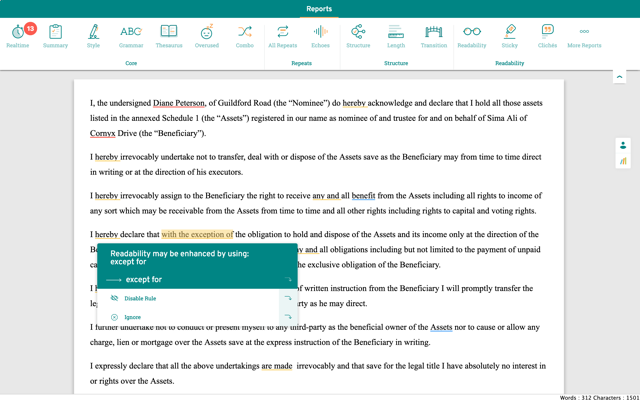
Task: Open the Echoes report
Action: [x=320, y=36]
